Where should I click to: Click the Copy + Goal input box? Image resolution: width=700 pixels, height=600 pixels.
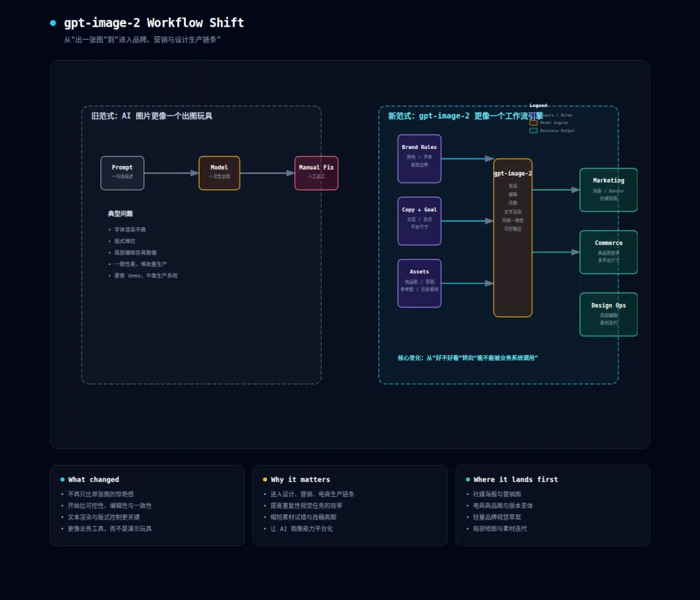[x=419, y=221]
